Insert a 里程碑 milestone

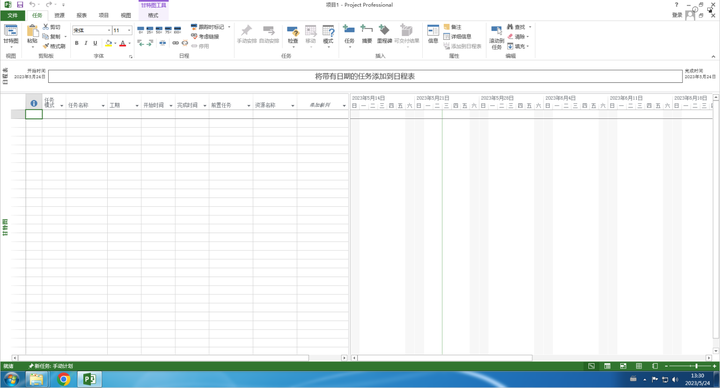(384, 35)
